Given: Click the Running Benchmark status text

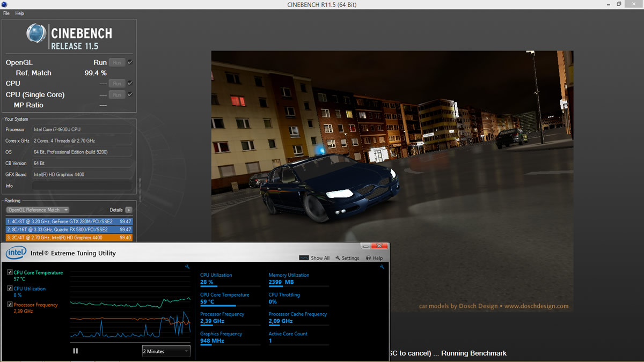Looking at the screenshot, I should tap(473, 353).
